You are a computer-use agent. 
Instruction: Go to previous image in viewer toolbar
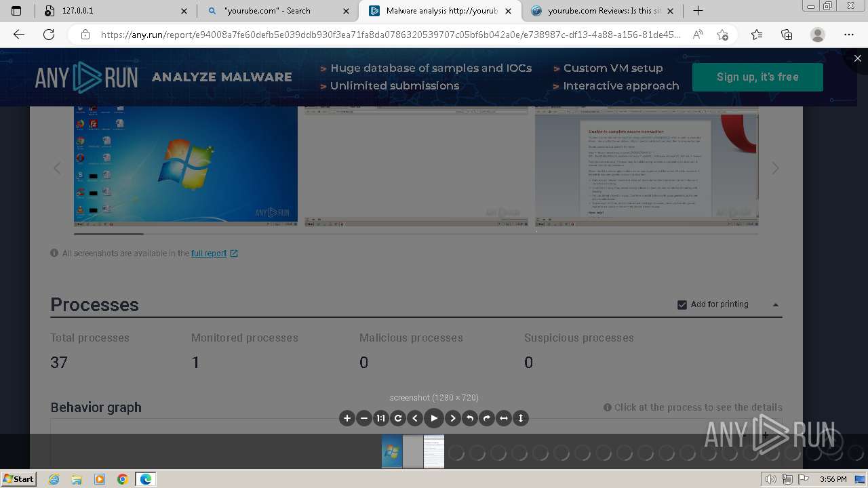click(415, 418)
